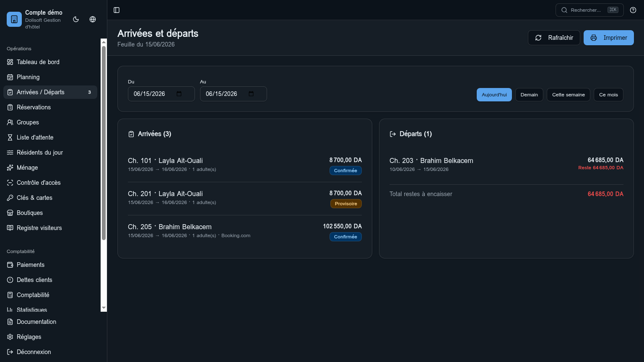Go to Ménage page

[50, 168]
